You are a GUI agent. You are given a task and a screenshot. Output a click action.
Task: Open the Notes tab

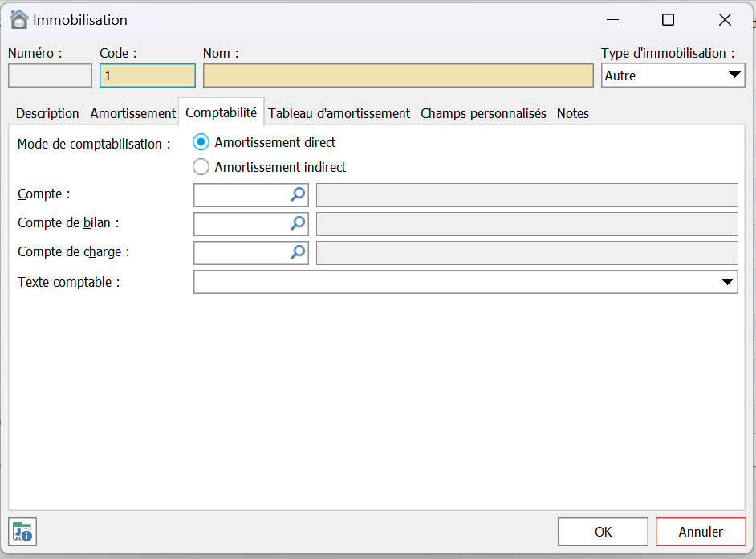point(572,113)
